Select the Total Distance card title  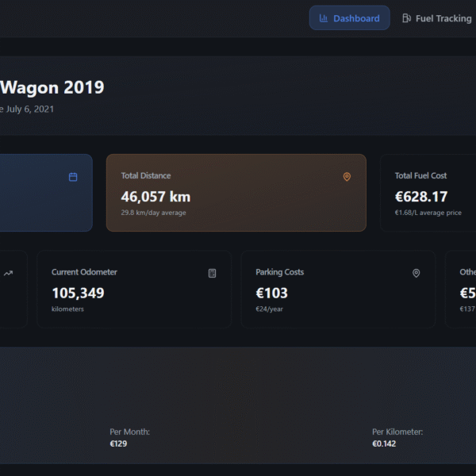click(146, 176)
